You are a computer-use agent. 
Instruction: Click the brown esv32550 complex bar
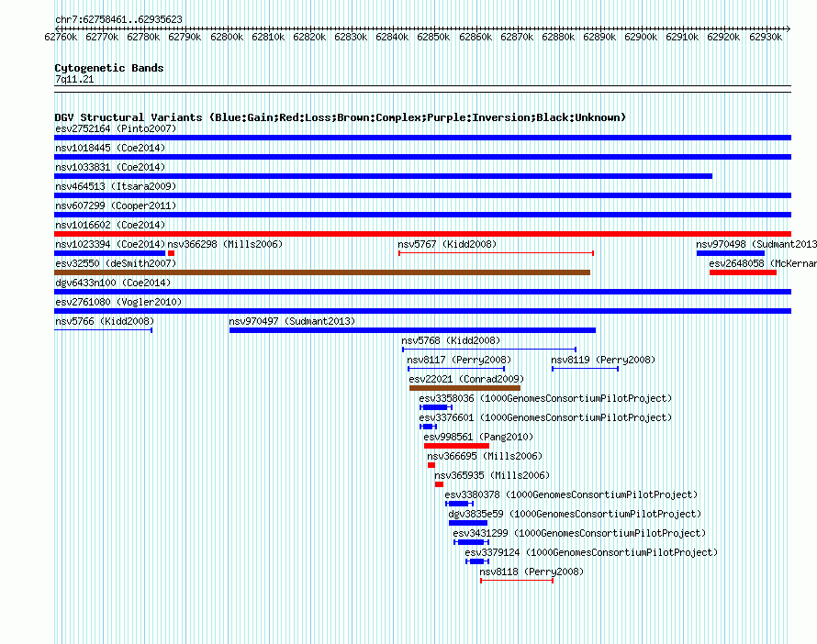(322, 272)
